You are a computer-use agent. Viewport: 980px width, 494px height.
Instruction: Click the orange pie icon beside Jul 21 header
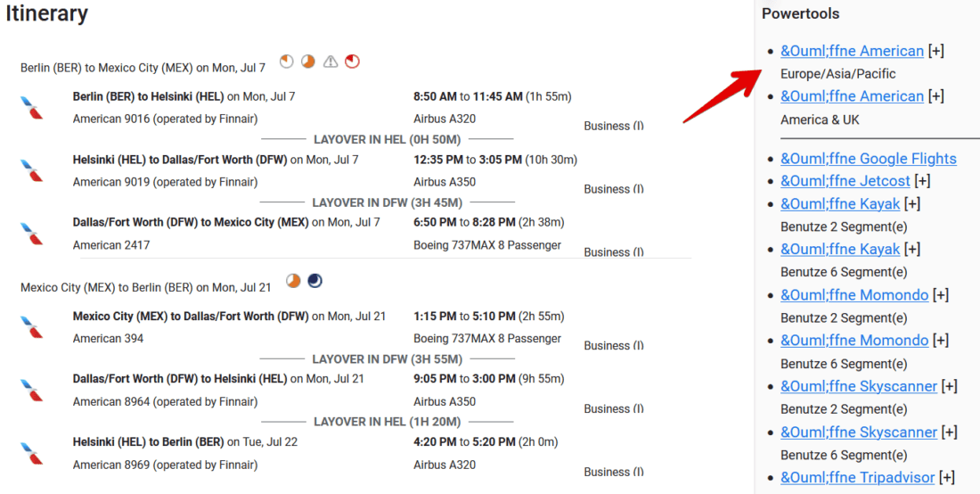click(x=293, y=281)
